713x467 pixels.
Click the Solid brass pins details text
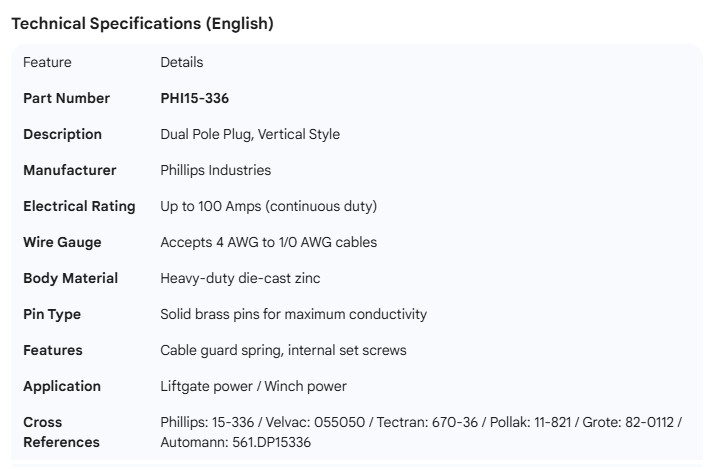[x=293, y=314]
